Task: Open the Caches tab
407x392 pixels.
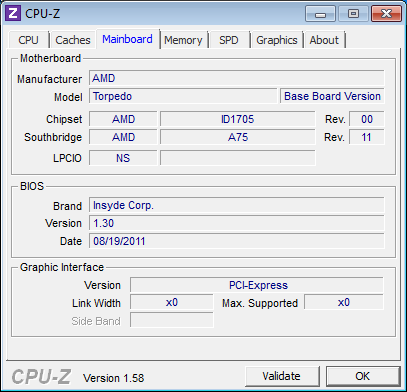Action: tap(73, 40)
